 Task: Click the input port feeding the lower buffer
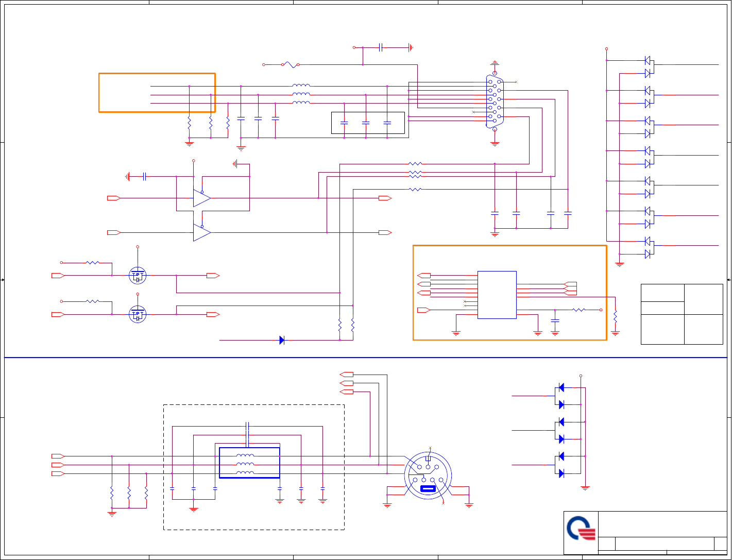(x=113, y=232)
